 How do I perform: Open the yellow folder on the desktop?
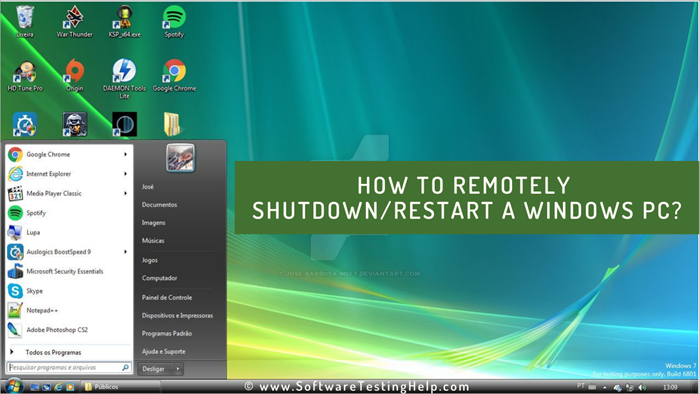click(x=172, y=124)
